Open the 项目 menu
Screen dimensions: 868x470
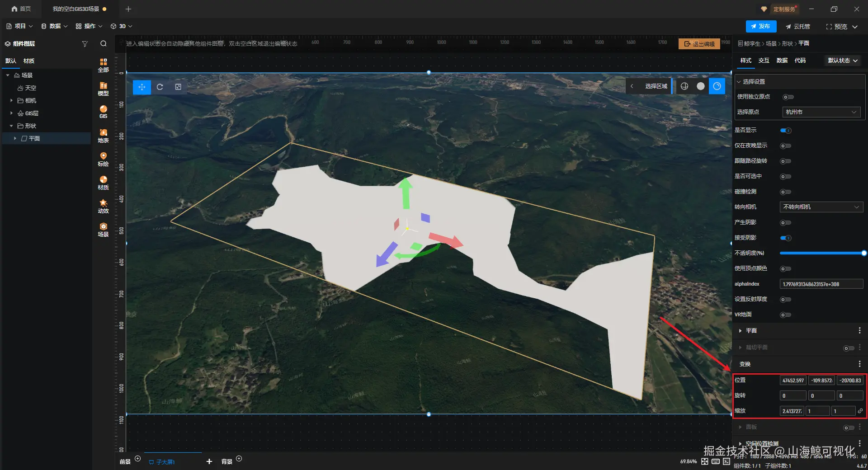click(x=19, y=26)
